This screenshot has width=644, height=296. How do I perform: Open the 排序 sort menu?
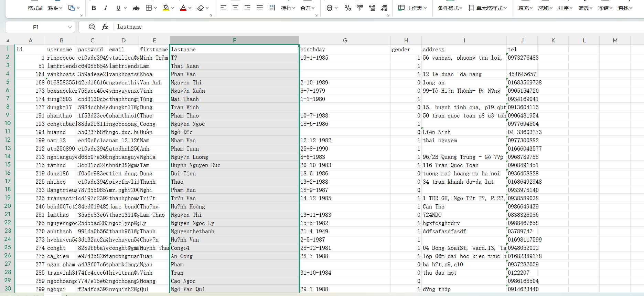565,8
